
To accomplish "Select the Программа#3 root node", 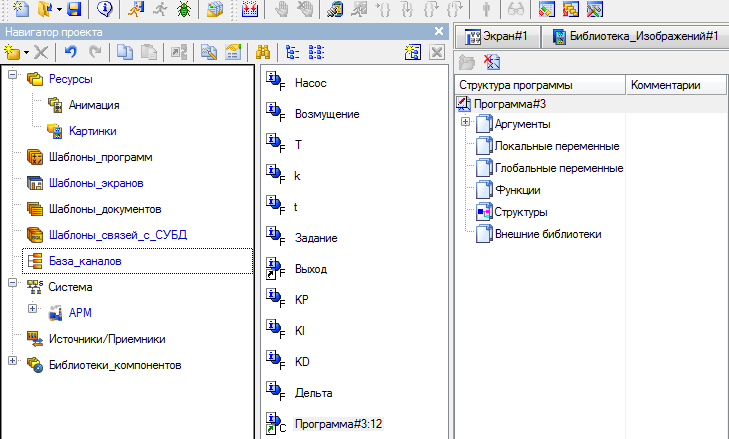I will (x=510, y=104).
